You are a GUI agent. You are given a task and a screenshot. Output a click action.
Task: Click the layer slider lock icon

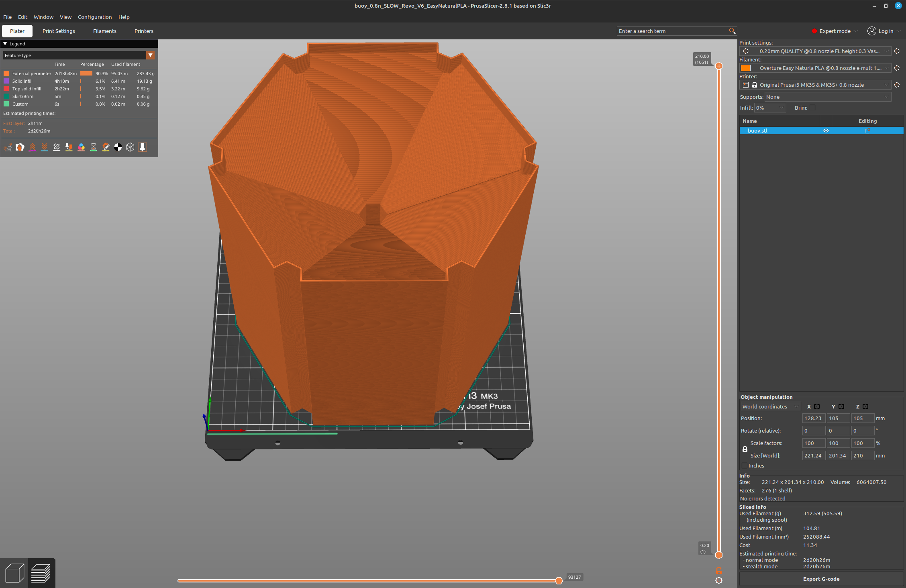pyautogui.click(x=719, y=571)
